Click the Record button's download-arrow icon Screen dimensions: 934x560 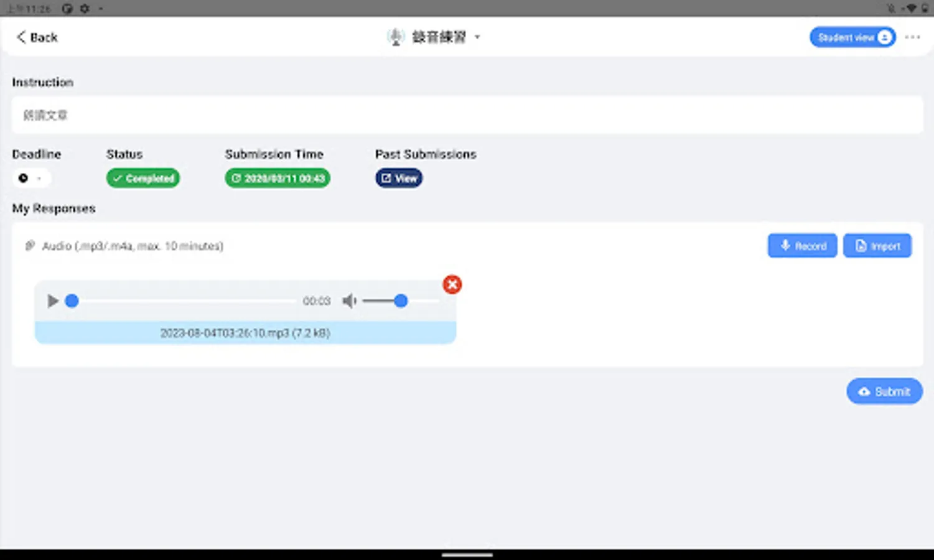pyautogui.click(x=784, y=245)
